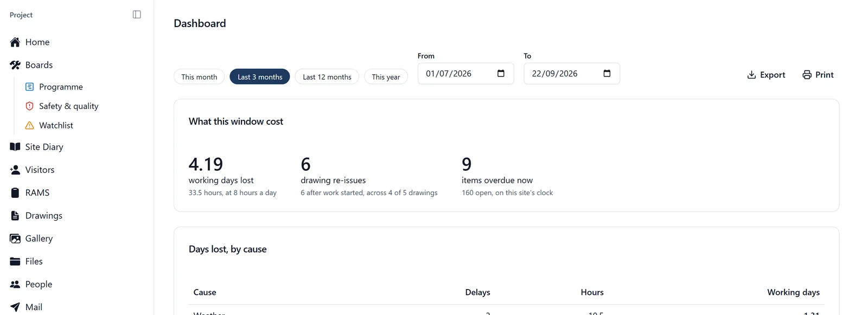Open the From date calendar picker
Viewport: 868px width, 315px height.
[501, 74]
